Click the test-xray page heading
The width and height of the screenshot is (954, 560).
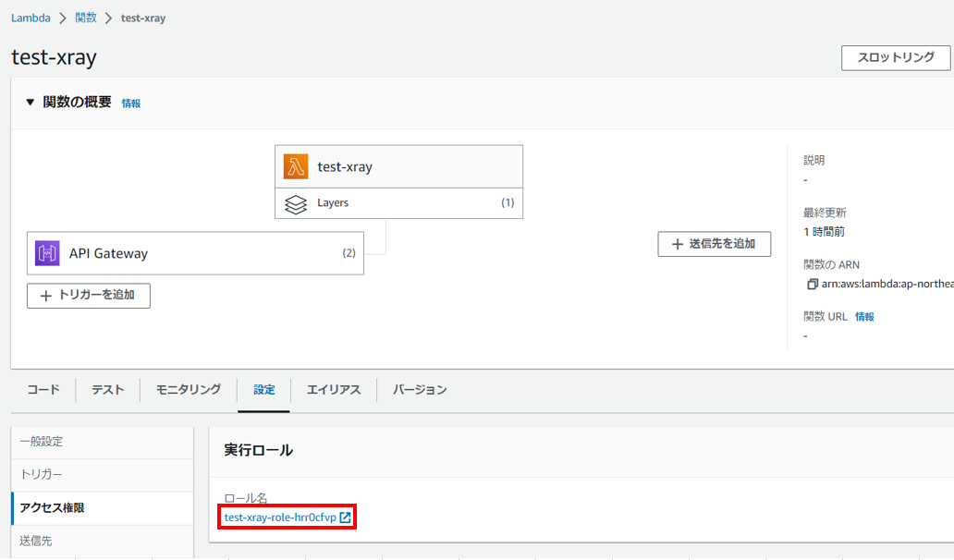click(55, 57)
